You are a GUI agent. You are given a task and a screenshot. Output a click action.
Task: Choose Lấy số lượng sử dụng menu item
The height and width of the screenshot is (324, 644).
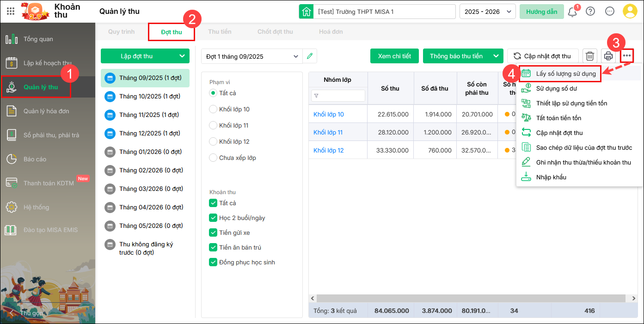565,73
